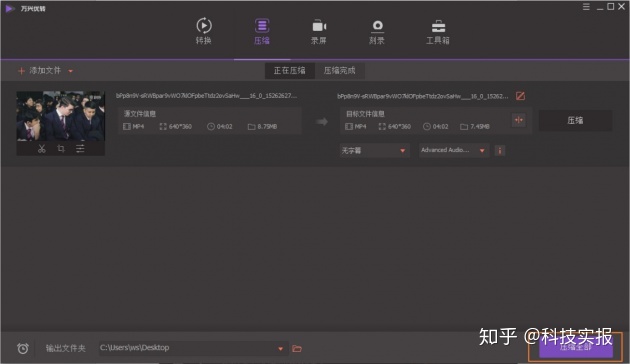
Task: Click the target file name text
Action: (x=423, y=96)
